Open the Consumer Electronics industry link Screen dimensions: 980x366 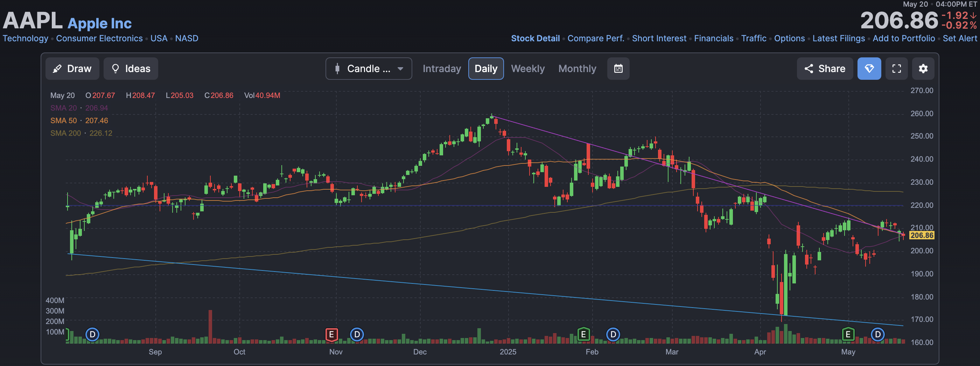point(99,38)
